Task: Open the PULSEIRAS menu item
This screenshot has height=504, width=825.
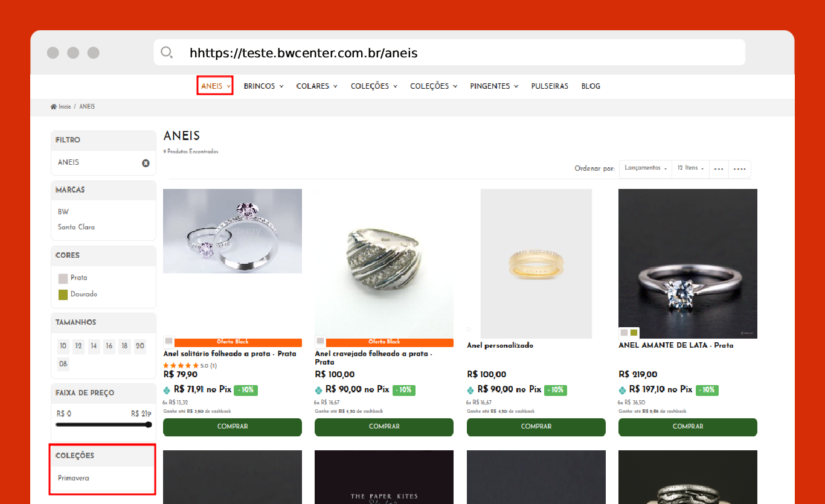Action: [x=549, y=86]
